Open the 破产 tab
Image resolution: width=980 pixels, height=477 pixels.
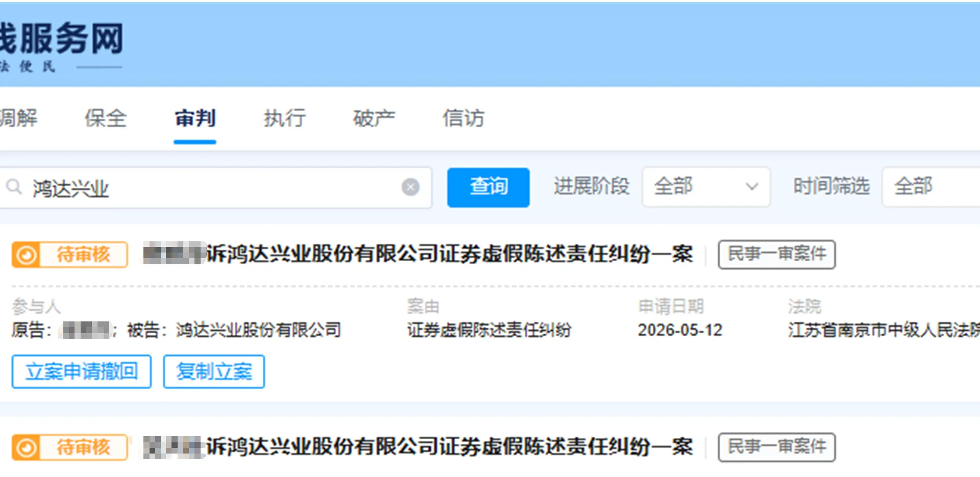pyautogui.click(x=374, y=118)
